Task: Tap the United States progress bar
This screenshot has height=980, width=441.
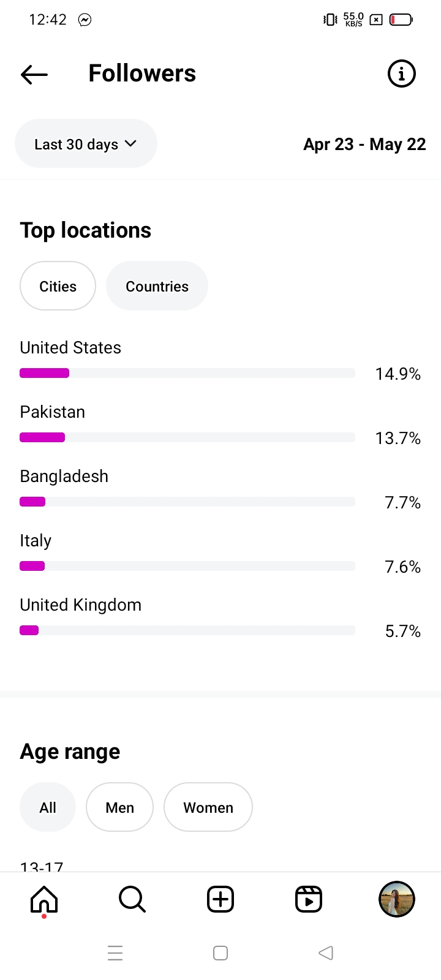Action: (x=187, y=373)
